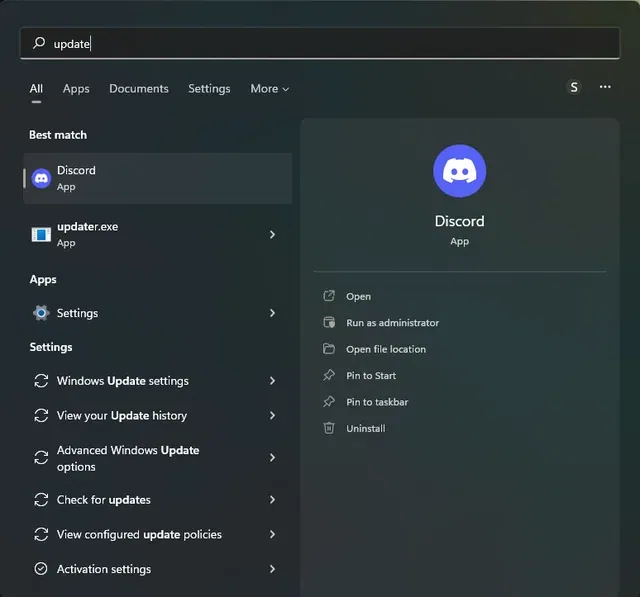Screen dimensions: 640x597
Task: Click the S user account avatar
Action: point(574,88)
